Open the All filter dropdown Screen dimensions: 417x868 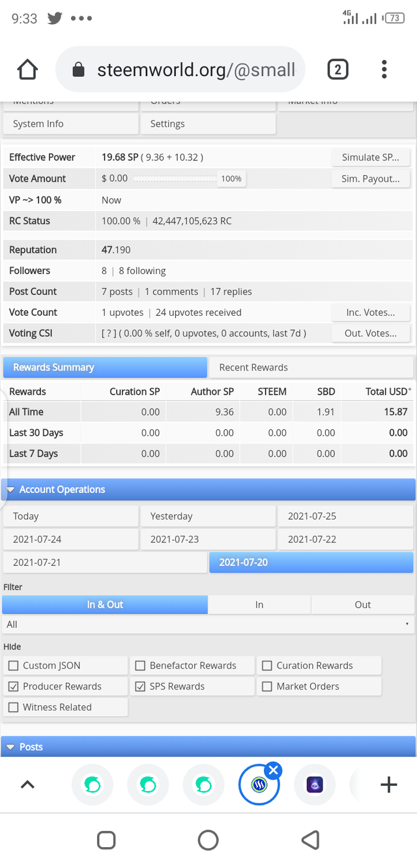coord(208,624)
